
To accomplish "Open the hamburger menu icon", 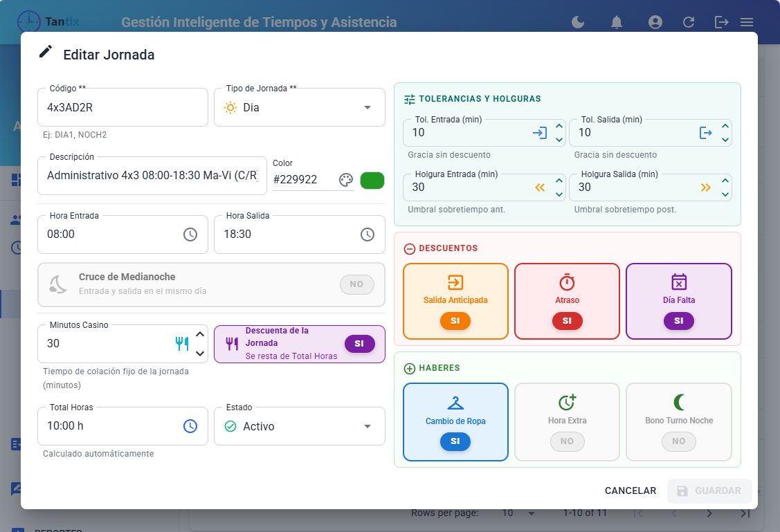I will coord(747,22).
